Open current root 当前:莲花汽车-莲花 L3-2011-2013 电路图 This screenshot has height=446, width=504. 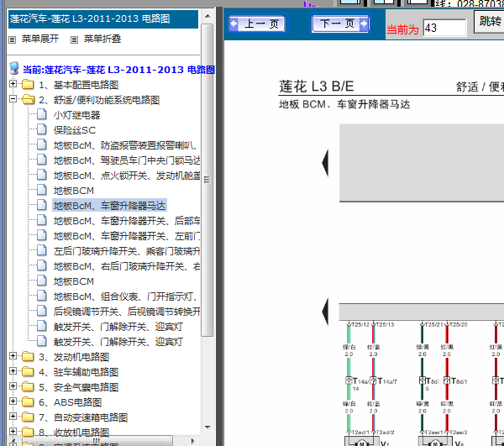pos(118,70)
